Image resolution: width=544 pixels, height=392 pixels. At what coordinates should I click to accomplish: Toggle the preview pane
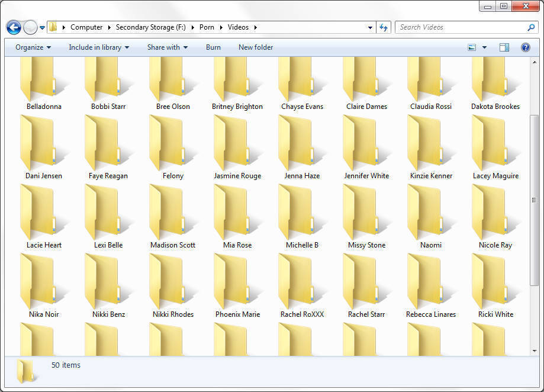(x=504, y=47)
